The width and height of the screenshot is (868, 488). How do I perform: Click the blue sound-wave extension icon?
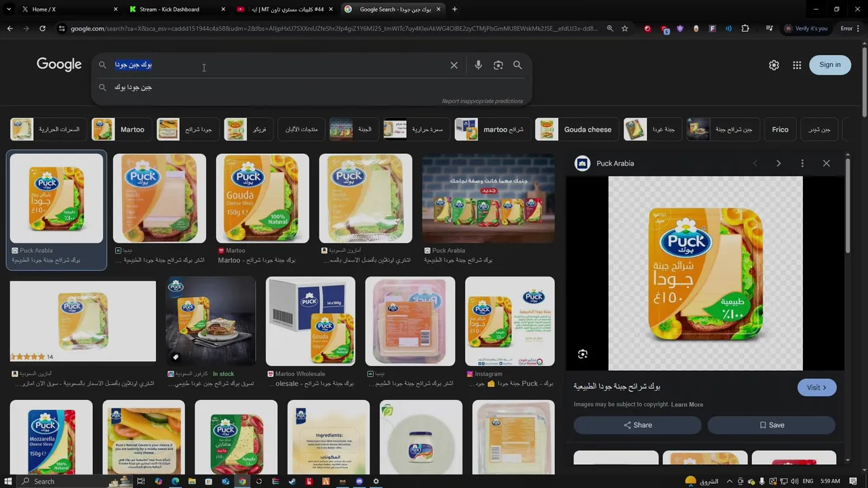coord(728,28)
